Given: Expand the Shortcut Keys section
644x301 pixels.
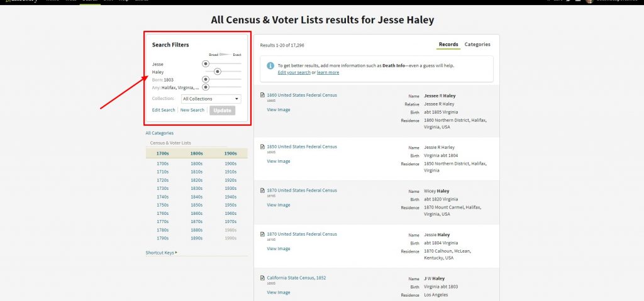Looking at the screenshot, I should pyautogui.click(x=160, y=253).
